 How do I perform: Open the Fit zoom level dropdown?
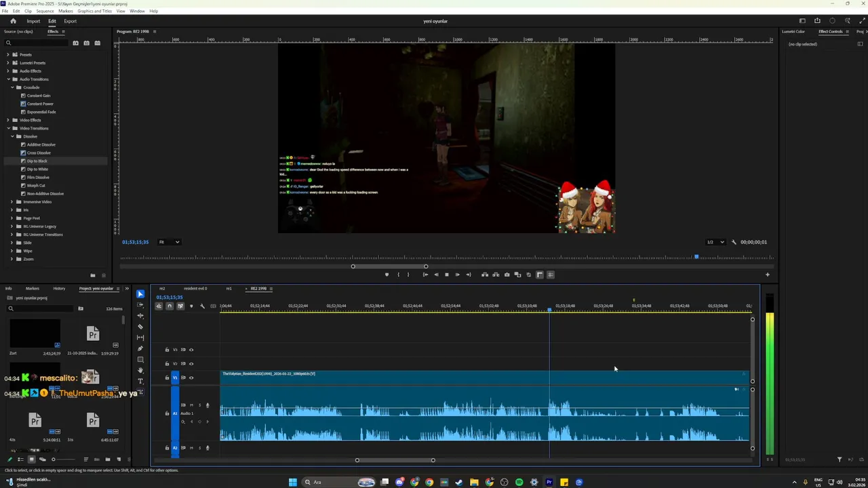point(169,242)
